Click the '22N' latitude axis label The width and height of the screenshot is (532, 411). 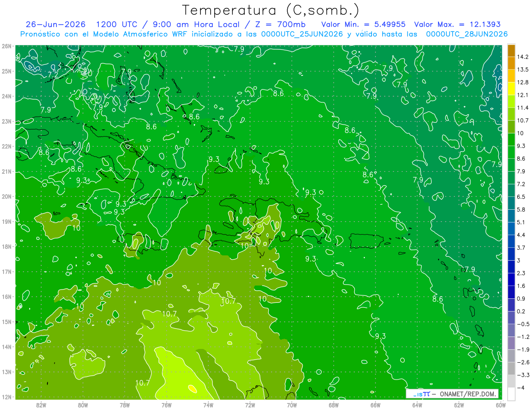tap(6, 146)
